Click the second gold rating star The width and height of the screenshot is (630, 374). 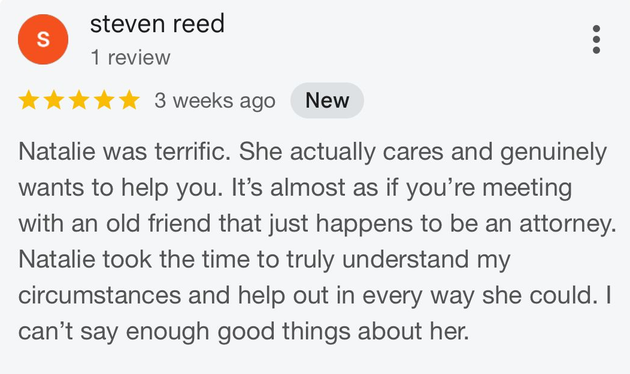(x=54, y=100)
